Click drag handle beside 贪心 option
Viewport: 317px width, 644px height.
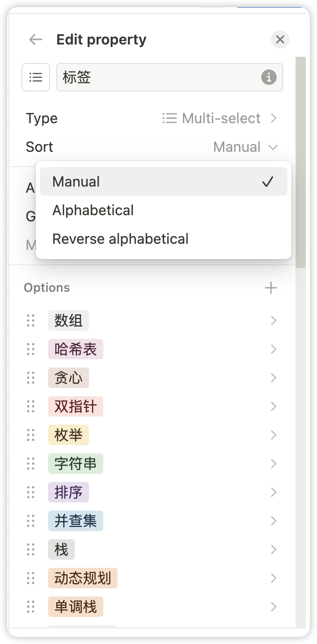31,378
